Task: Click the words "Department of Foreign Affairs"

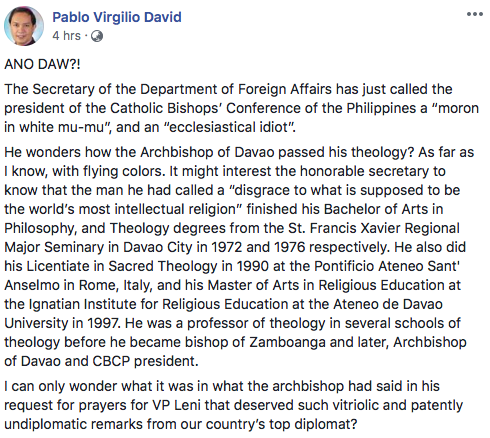Action: [x=236, y=89]
